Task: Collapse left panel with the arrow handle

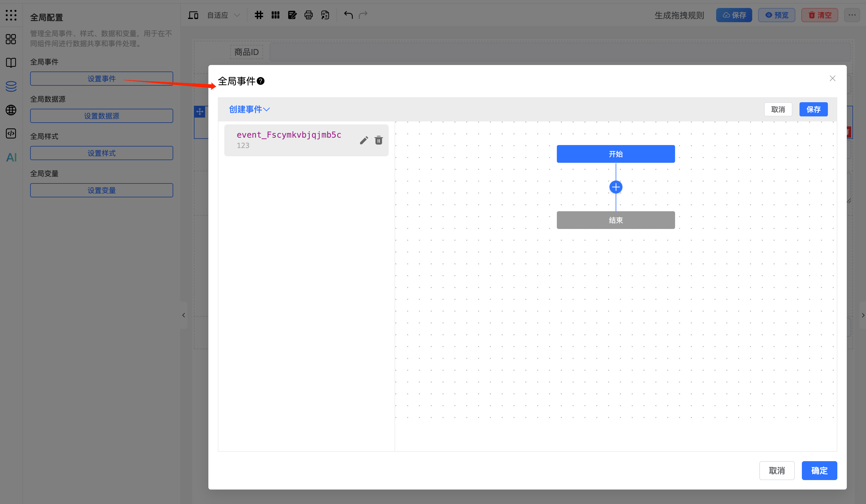Action: pos(184,315)
